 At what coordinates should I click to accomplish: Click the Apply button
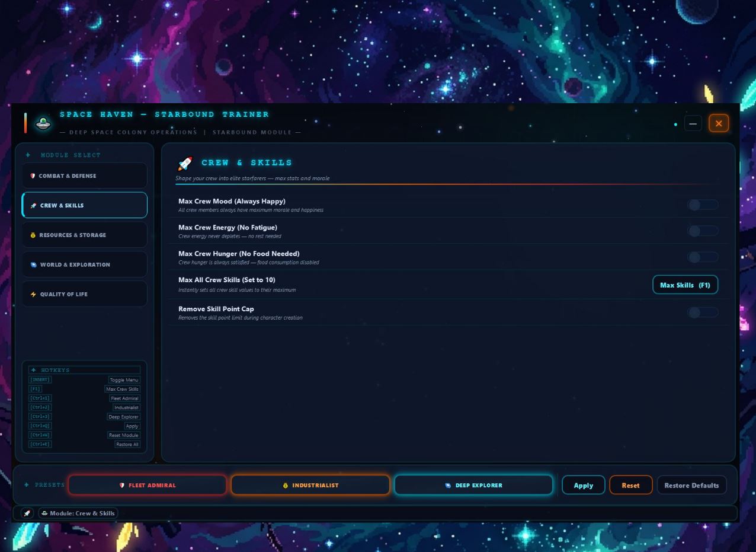(x=584, y=485)
